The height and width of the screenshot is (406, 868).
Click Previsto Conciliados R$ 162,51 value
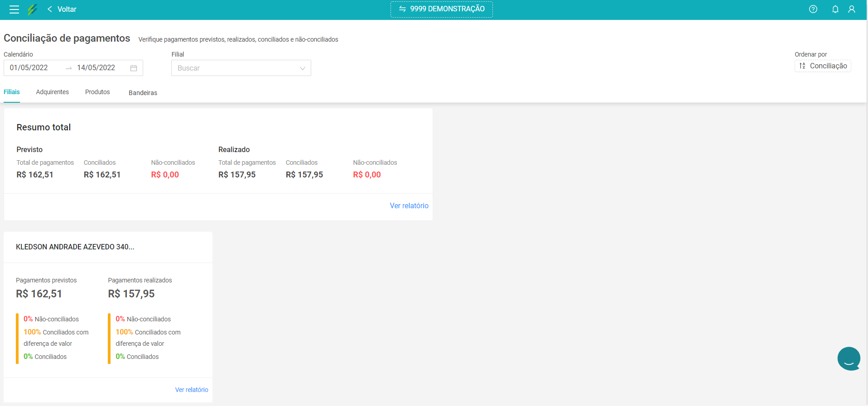[102, 175]
